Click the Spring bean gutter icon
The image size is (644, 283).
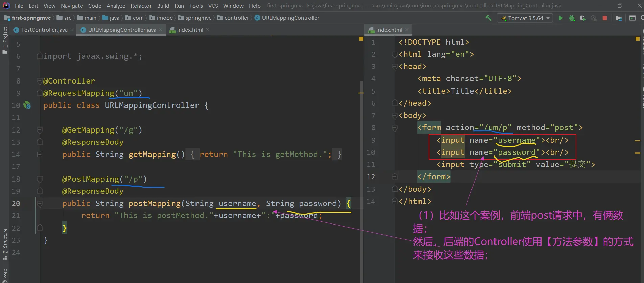pyautogui.click(x=27, y=105)
